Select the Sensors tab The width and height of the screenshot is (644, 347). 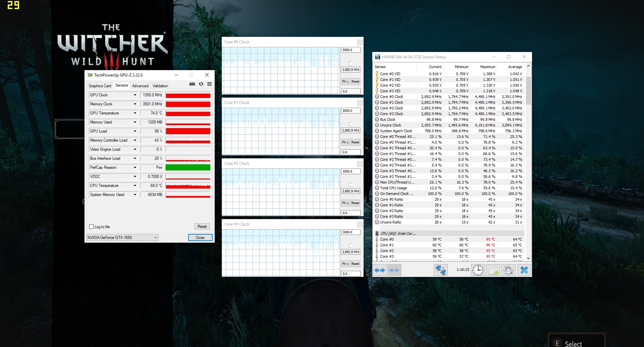(121, 85)
